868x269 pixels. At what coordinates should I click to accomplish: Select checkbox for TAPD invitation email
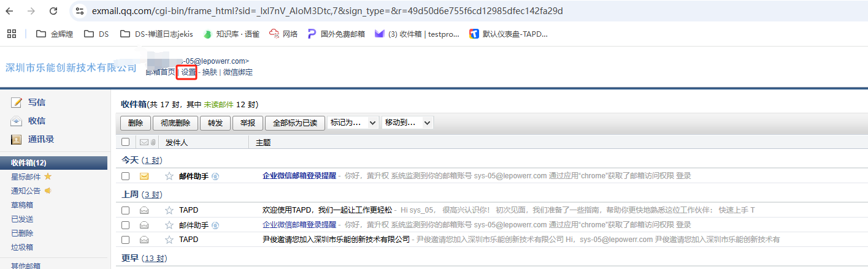126,240
